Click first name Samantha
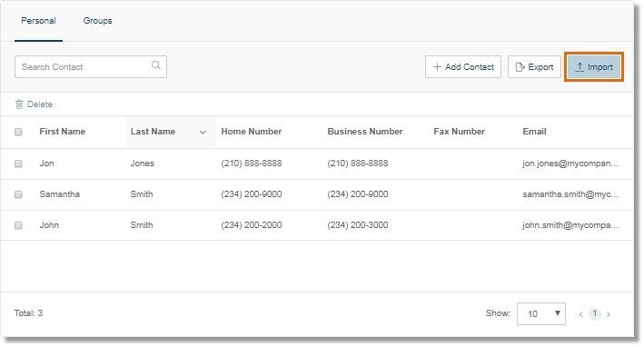Image resolution: width=644 pixels, height=347 pixels. tap(60, 193)
